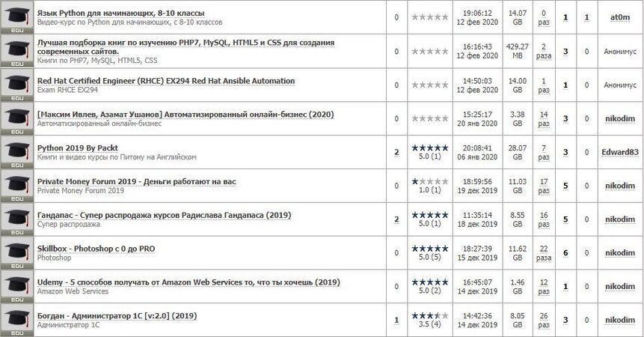The image size is (644, 337).
Task: Open uploader profile Edward83
Action: [620, 152]
